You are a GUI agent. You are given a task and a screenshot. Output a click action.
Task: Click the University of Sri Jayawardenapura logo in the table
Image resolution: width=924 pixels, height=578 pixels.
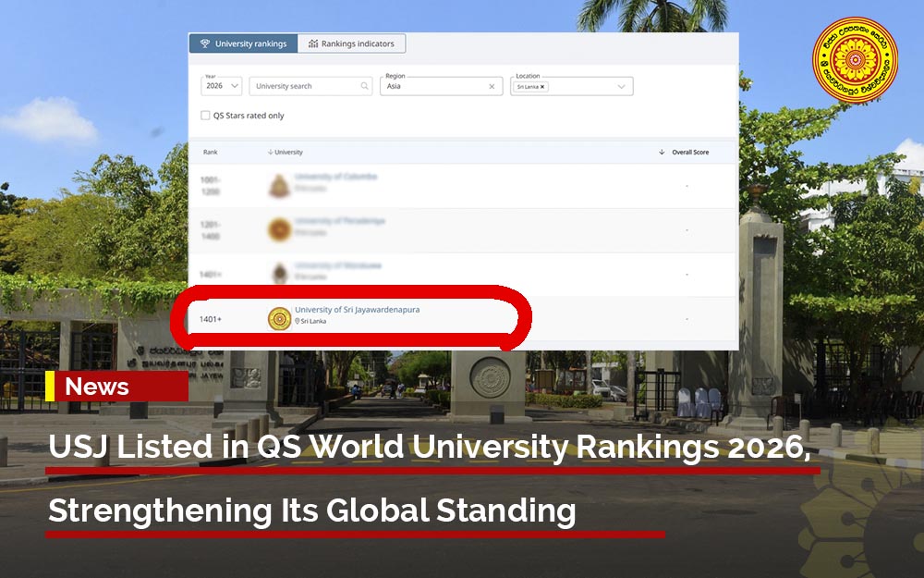click(x=279, y=318)
